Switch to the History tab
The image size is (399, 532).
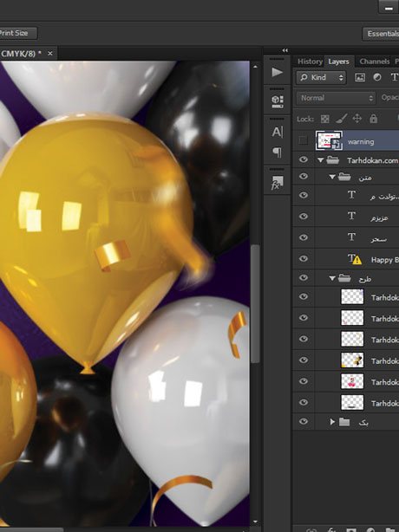coord(310,62)
